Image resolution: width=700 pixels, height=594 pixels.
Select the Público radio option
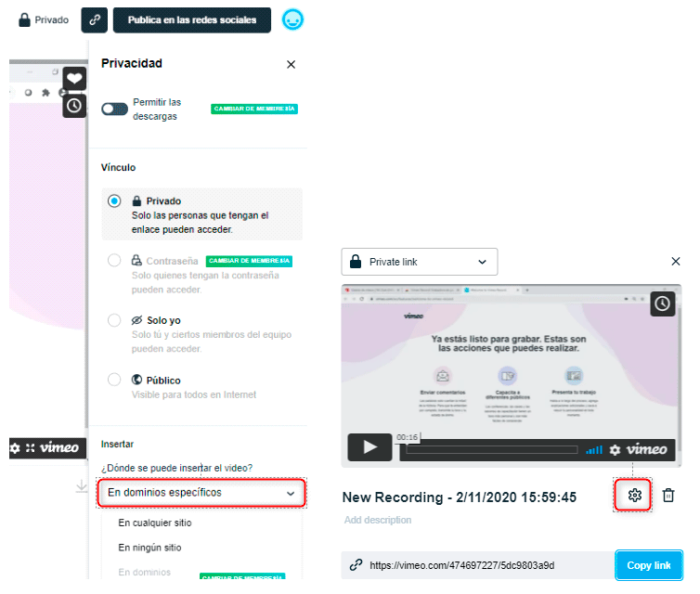point(114,380)
